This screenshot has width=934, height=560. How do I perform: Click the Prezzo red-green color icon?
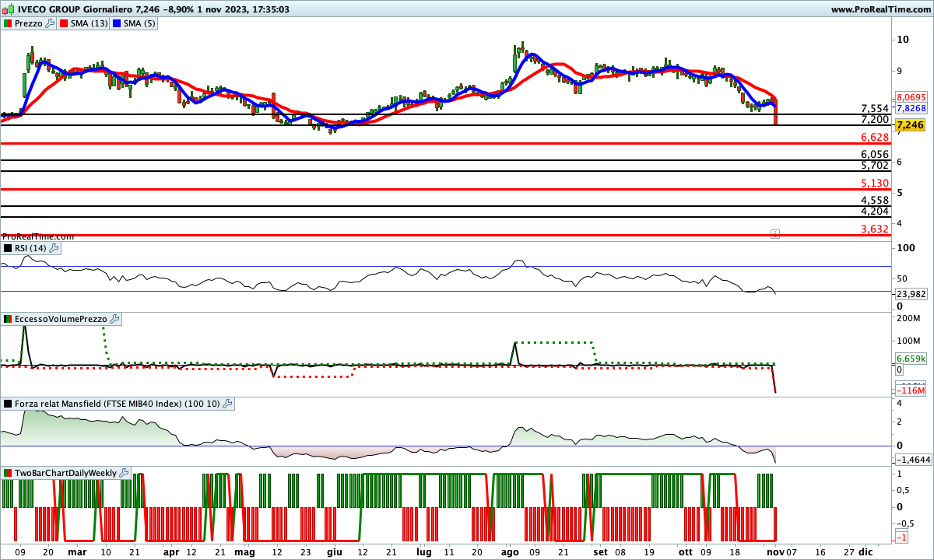(7, 23)
